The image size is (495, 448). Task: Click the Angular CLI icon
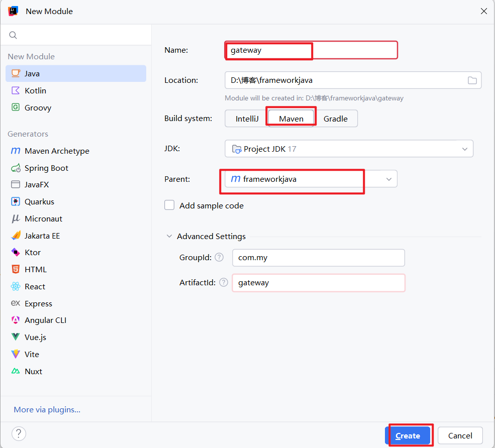(x=16, y=320)
